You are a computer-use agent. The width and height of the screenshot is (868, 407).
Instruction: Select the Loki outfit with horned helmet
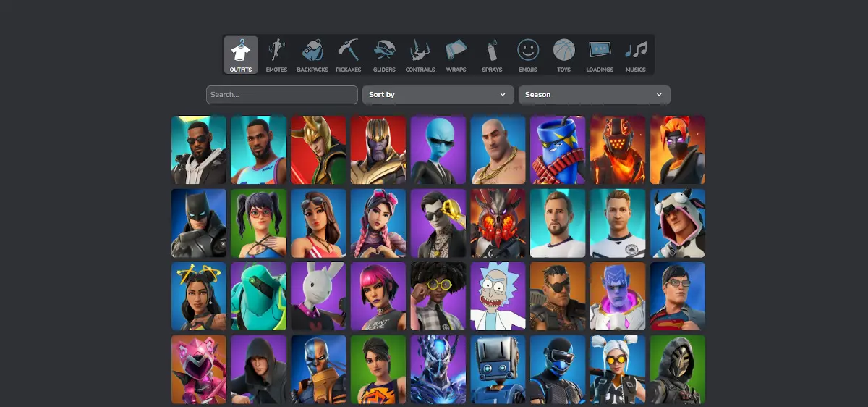point(318,150)
